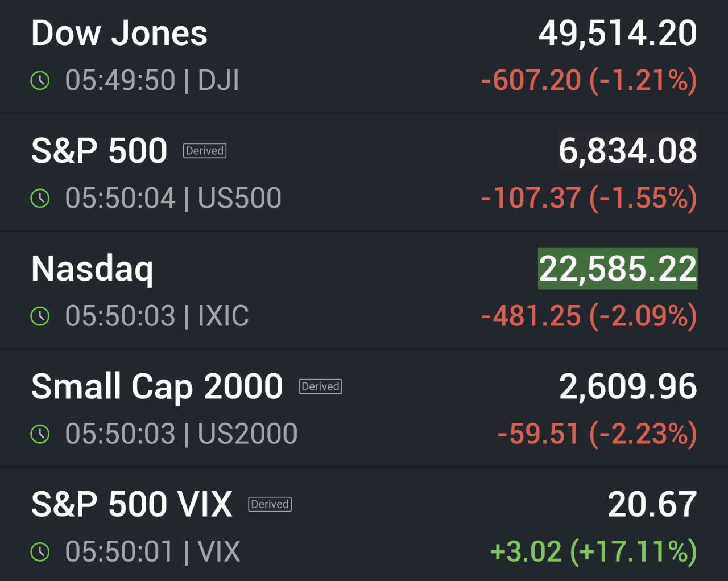This screenshot has width=728, height=581.
Task: Click the Derived label beside Small Cap 2000
Action: tap(321, 386)
